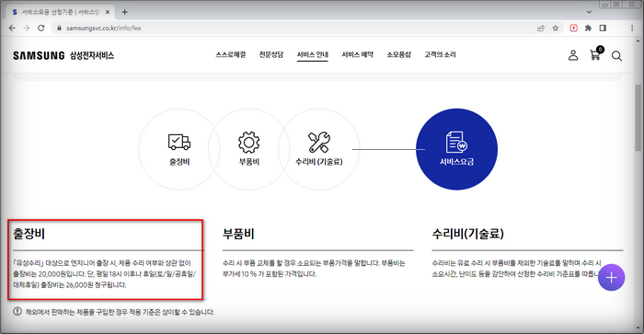Click the 출장비 section heading
Screen dimensions: 644x334
29,234
